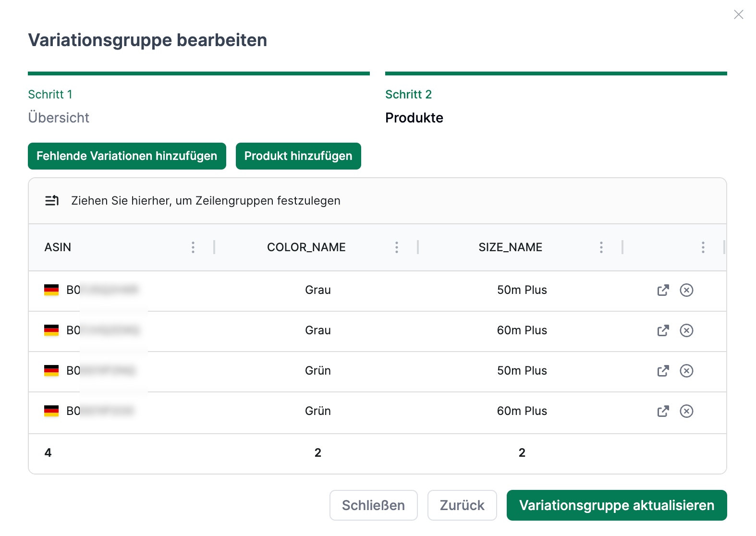Image resolution: width=756 pixels, height=536 pixels.
Task: Click the German flag in Grau 50m row
Action: coord(51,290)
